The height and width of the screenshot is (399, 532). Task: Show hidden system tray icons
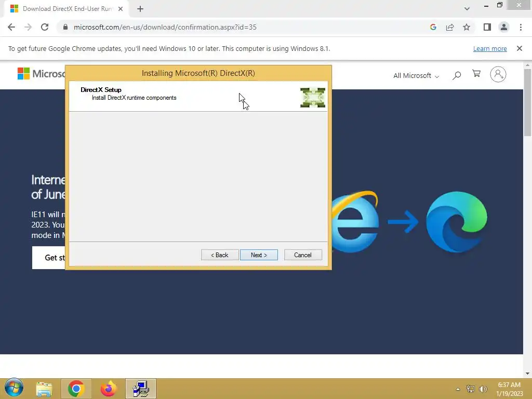tap(458, 389)
